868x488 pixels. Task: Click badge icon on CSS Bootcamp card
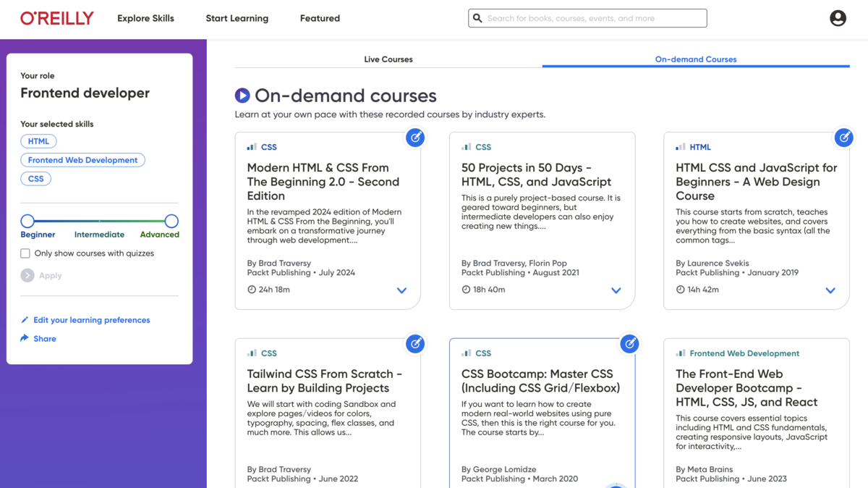click(x=630, y=344)
